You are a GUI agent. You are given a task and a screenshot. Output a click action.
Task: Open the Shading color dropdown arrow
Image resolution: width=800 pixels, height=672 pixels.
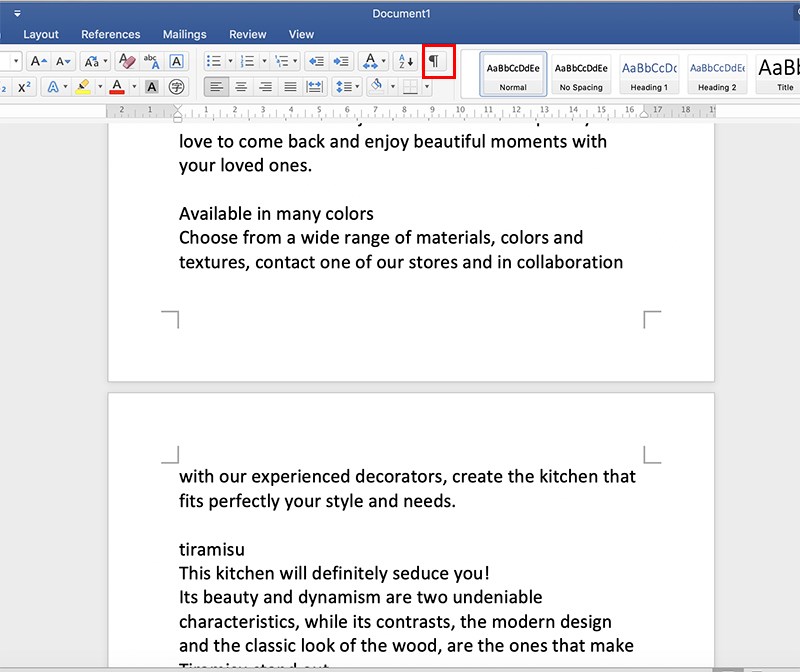click(x=393, y=87)
